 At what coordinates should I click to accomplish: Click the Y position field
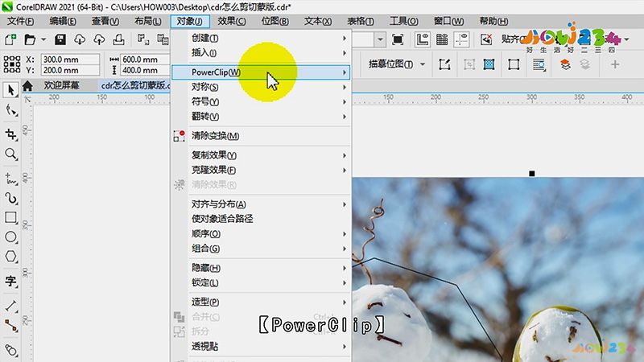coord(70,70)
